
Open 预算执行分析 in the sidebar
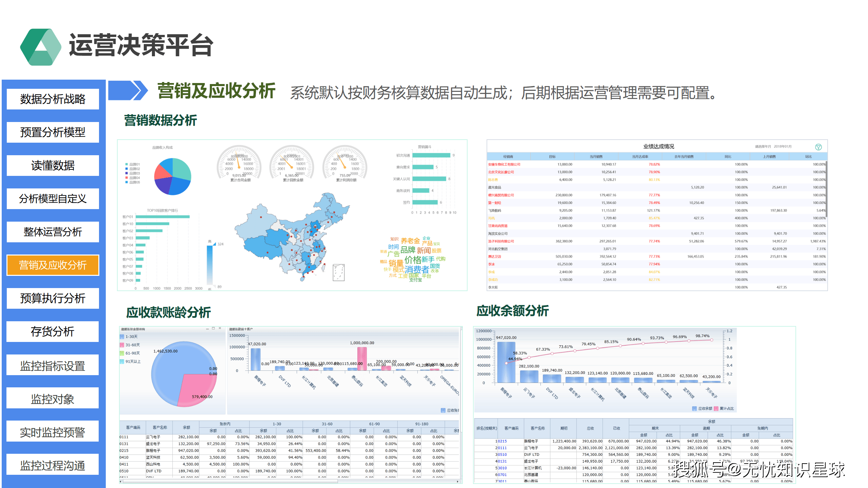[x=53, y=298]
